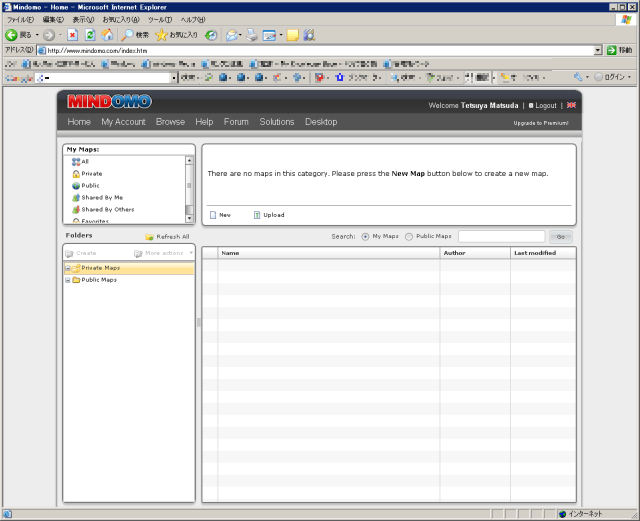This screenshot has width=640, height=521.
Task: Click the Shared By Me icon
Action: click(76, 198)
